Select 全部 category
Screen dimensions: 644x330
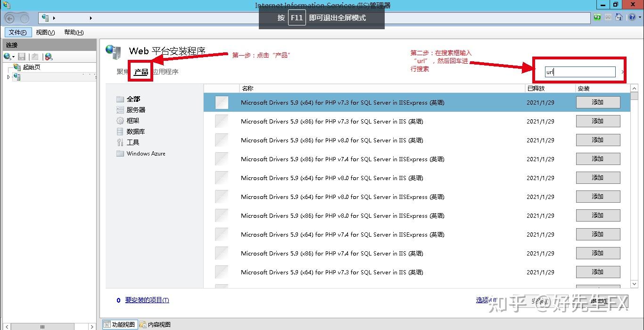coord(133,99)
